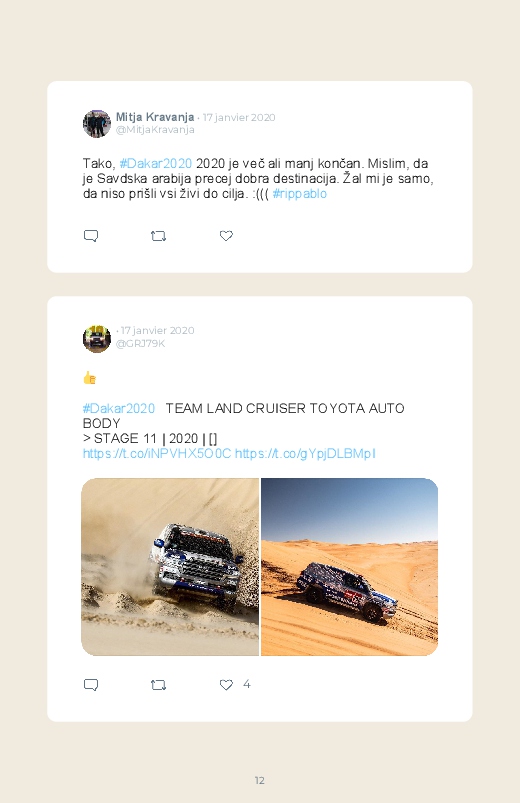Like the tweet with 4 likes
The image size is (520, 803).
(x=226, y=685)
